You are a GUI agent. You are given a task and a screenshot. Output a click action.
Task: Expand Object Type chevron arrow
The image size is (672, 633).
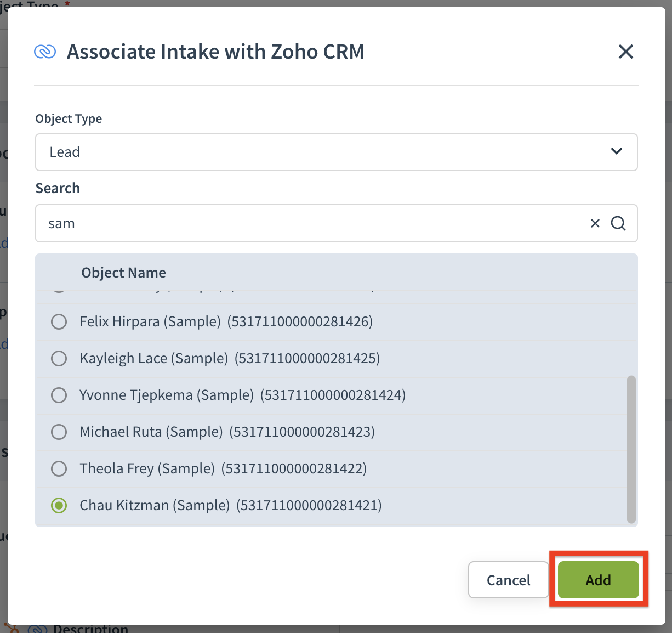click(x=617, y=151)
